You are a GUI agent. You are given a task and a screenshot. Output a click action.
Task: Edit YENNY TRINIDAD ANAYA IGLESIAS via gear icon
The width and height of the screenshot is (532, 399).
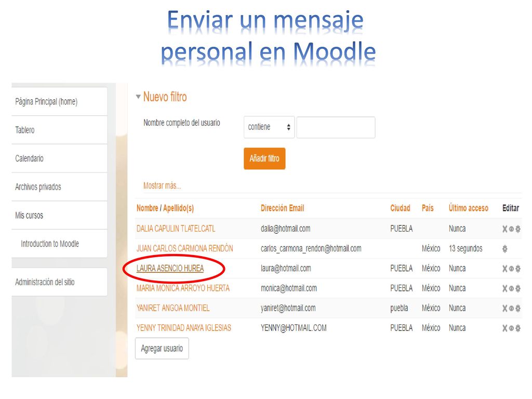pos(518,328)
